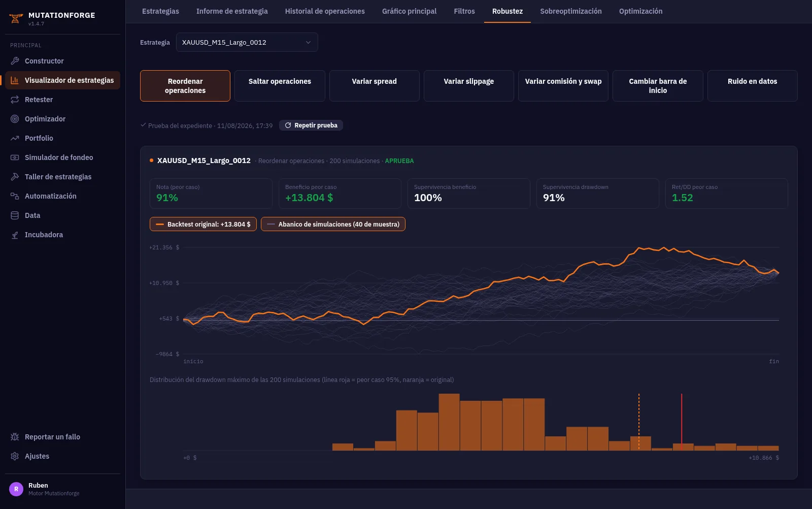
Task: Select the Saltar operaciones test
Action: [x=280, y=86]
